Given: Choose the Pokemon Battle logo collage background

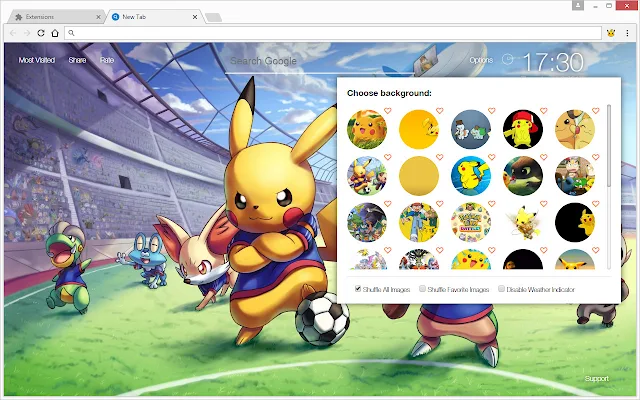Looking at the screenshot, I should click(x=471, y=222).
